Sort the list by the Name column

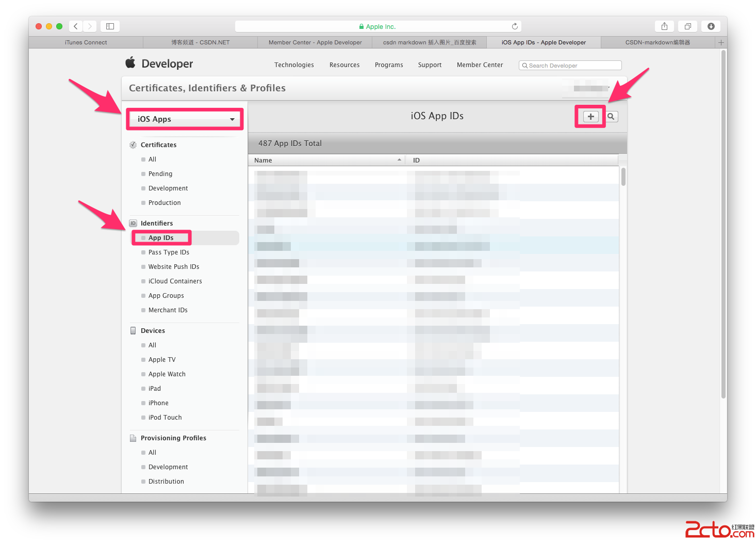pos(327,160)
